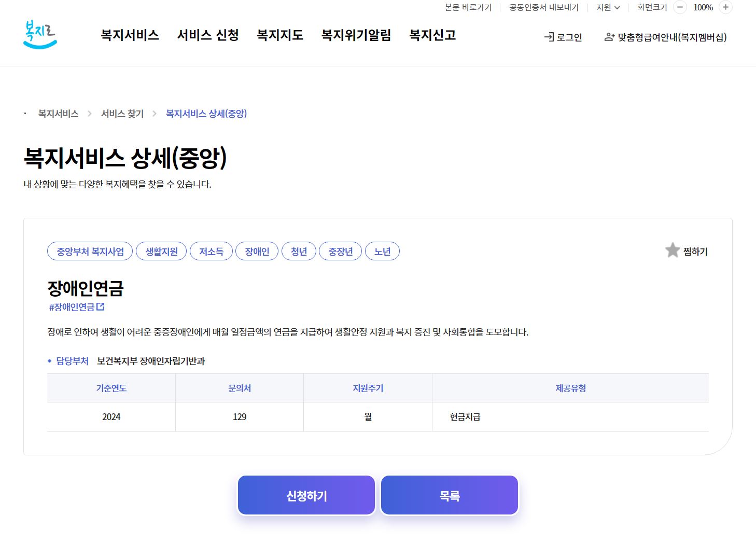Open the 지원 dropdown
This screenshot has height=543, width=756.
[x=607, y=8]
